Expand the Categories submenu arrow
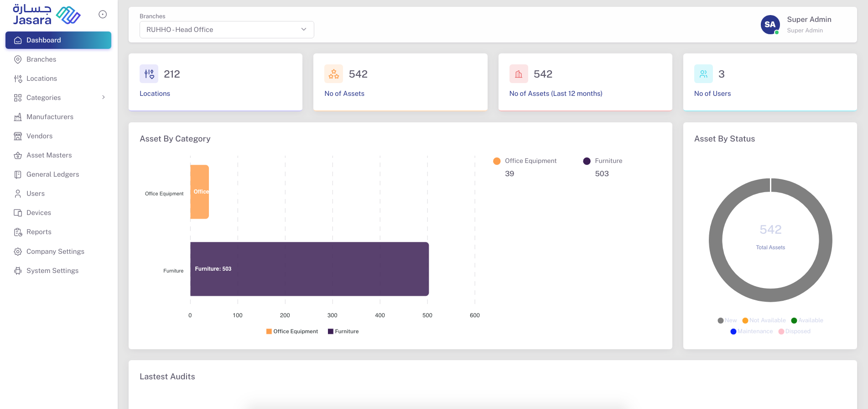The image size is (868, 409). [104, 97]
